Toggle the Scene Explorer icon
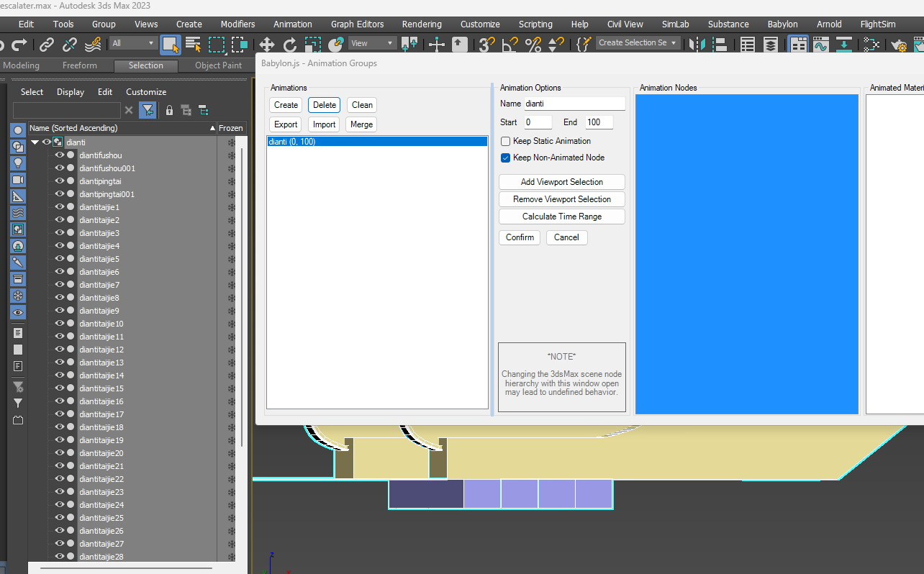Viewport: 924px width, 574px height. tap(748, 45)
